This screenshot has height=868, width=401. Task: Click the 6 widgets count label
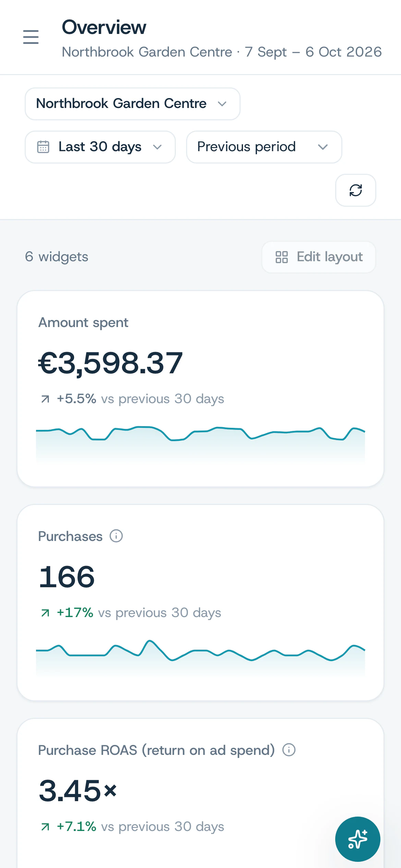click(x=57, y=257)
